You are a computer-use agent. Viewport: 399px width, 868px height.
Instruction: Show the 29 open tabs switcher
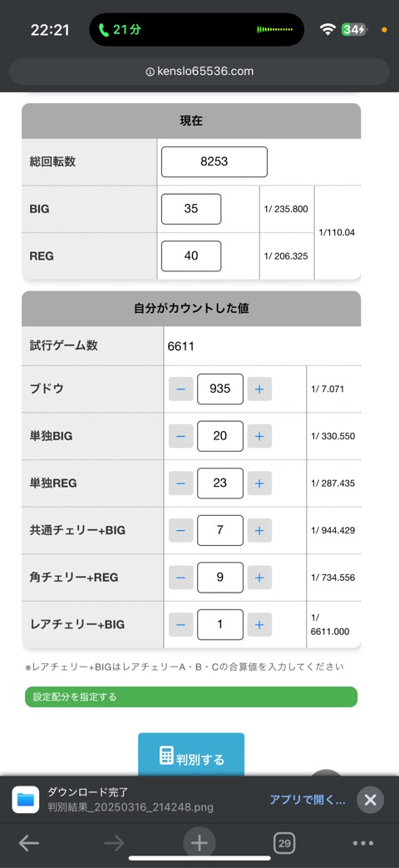click(284, 843)
